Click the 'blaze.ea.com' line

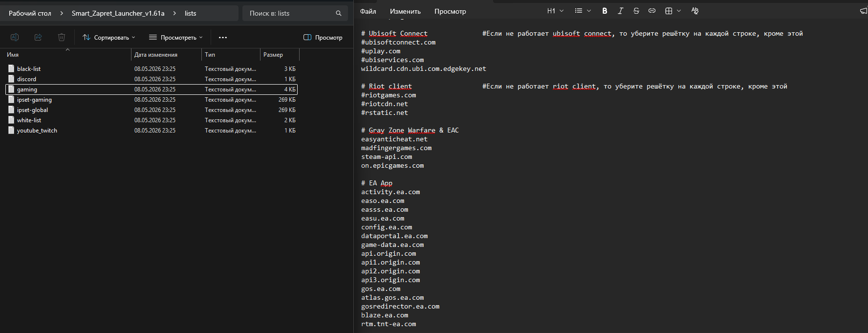[385, 315]
